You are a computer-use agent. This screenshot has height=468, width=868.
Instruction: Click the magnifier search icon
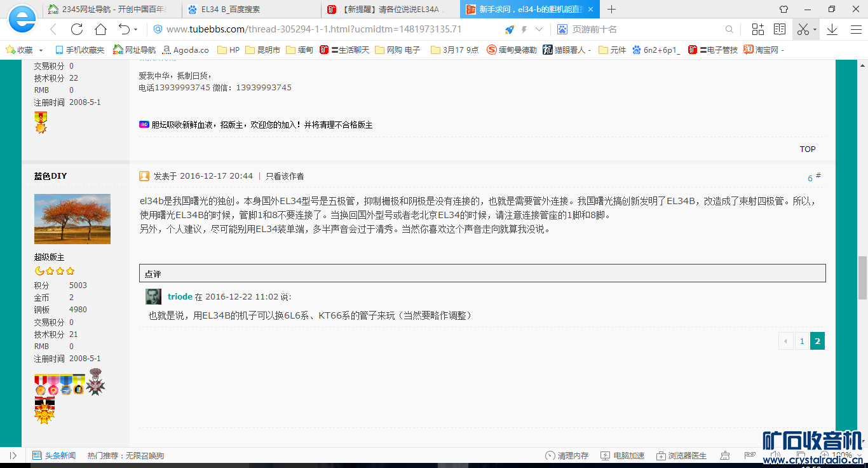pyautogui.click(x=729, y=29)
